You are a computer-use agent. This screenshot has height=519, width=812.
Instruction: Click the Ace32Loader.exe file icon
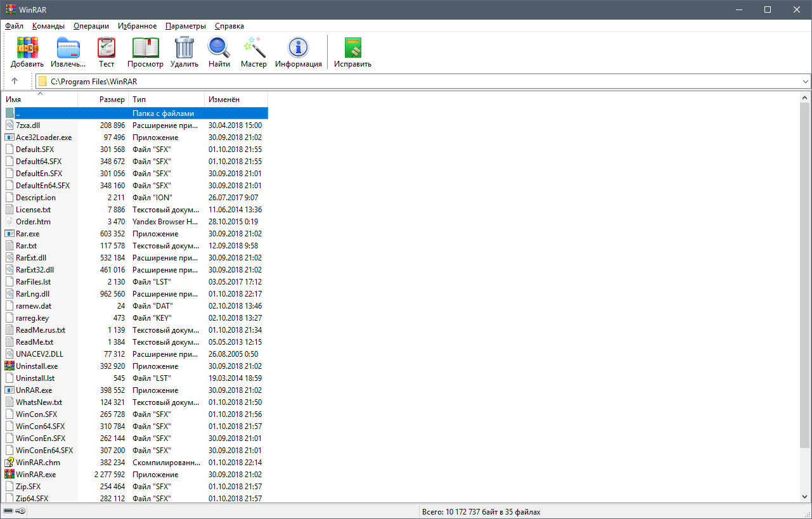pyautogui.click(x=10, y=138)
